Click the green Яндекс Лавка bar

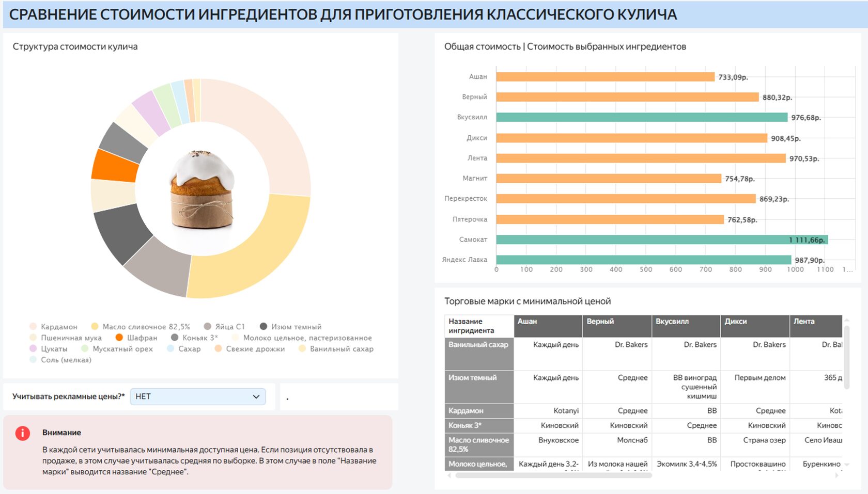point(644,260)
